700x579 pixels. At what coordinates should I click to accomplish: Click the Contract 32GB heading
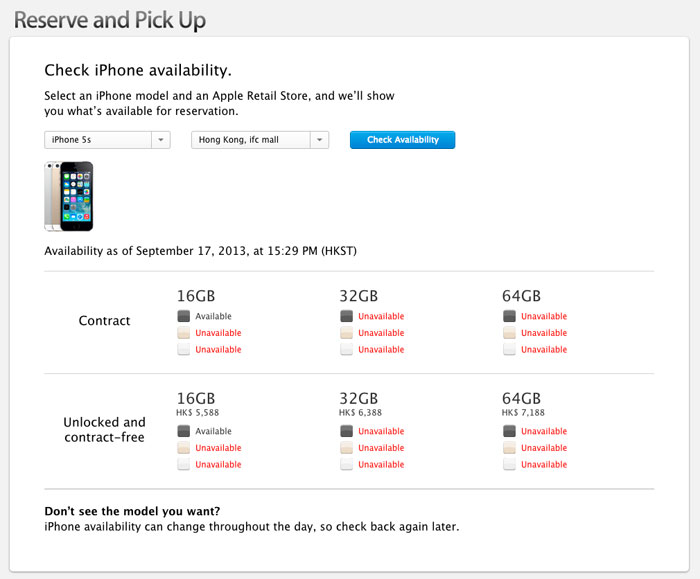pos(358,296)
